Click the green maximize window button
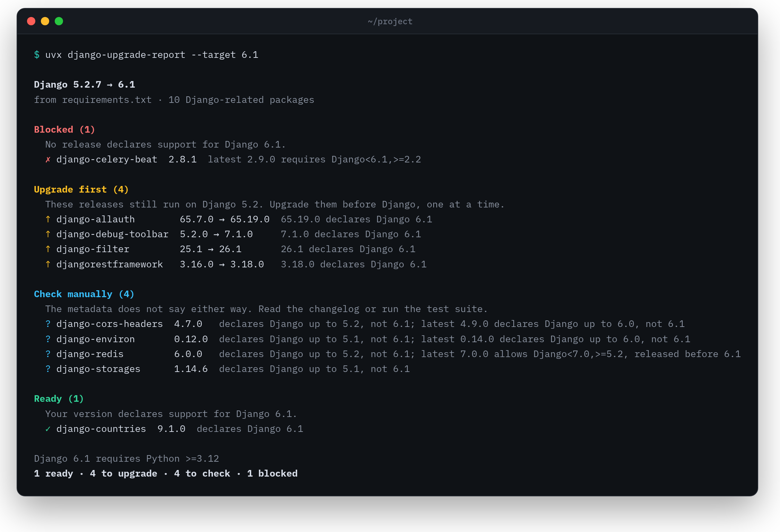Screen dimensions: 780x532 pyautogui.click(x=59, y=21)
